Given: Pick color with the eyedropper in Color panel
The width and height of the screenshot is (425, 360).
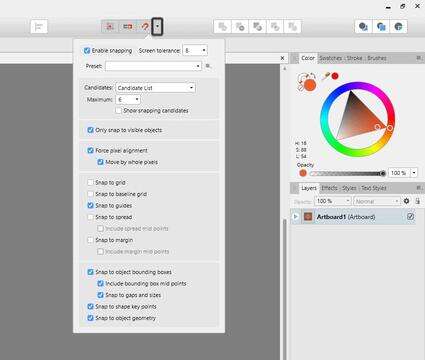Looking at the screenshot, I should click(325, 76).
